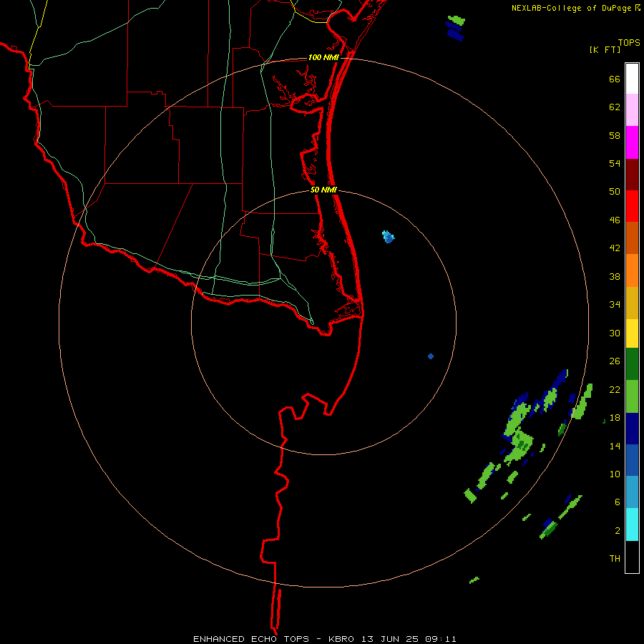The width and height of the screenshot is (644, 644).
Task: Click the NEXLAB-College of DuPage watermark text
Action: [x=575, y=8]
